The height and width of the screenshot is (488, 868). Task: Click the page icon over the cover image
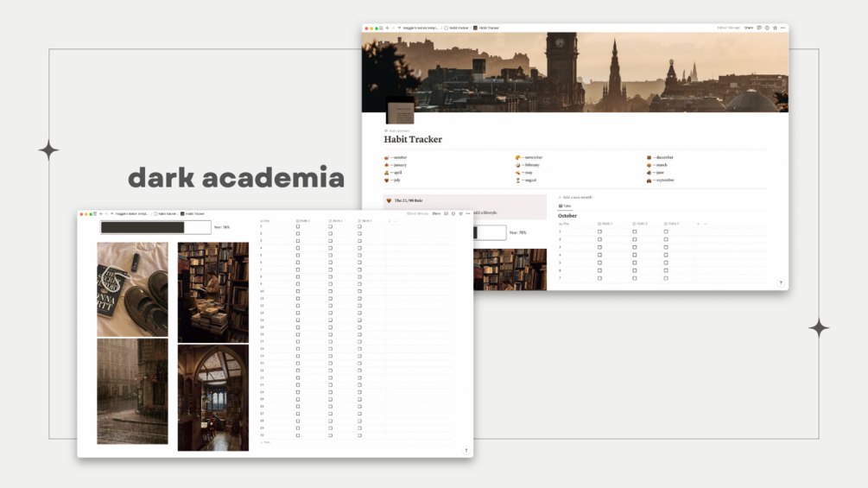[400, 110]
